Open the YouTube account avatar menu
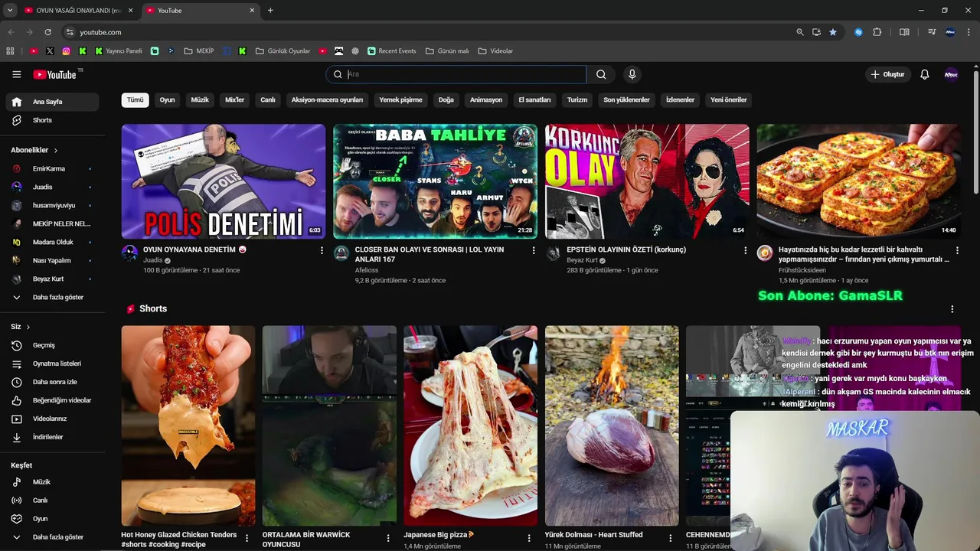Screen dimensions: 980x551 [x=951, y=74]
